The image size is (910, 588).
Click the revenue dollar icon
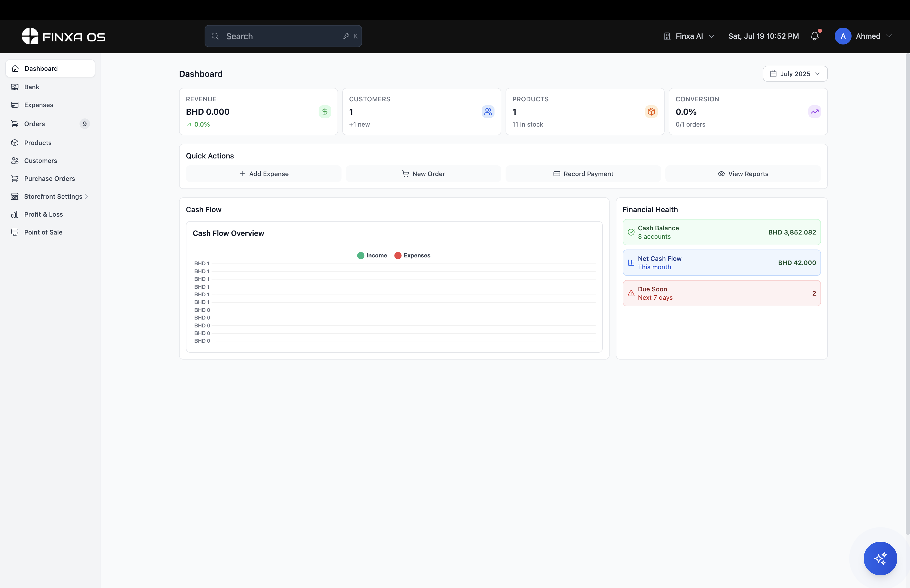coord(325,112)
